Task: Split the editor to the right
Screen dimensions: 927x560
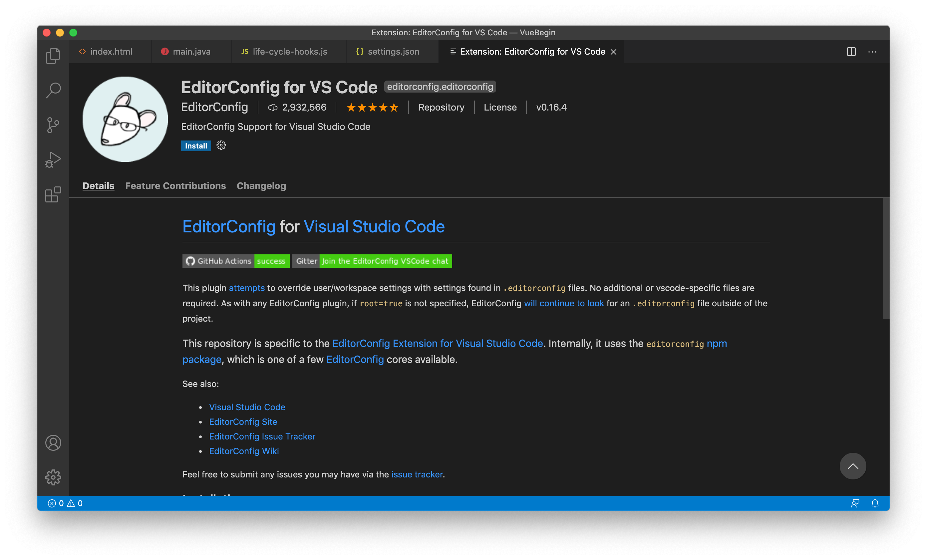Action: click(x=851, y=52)
